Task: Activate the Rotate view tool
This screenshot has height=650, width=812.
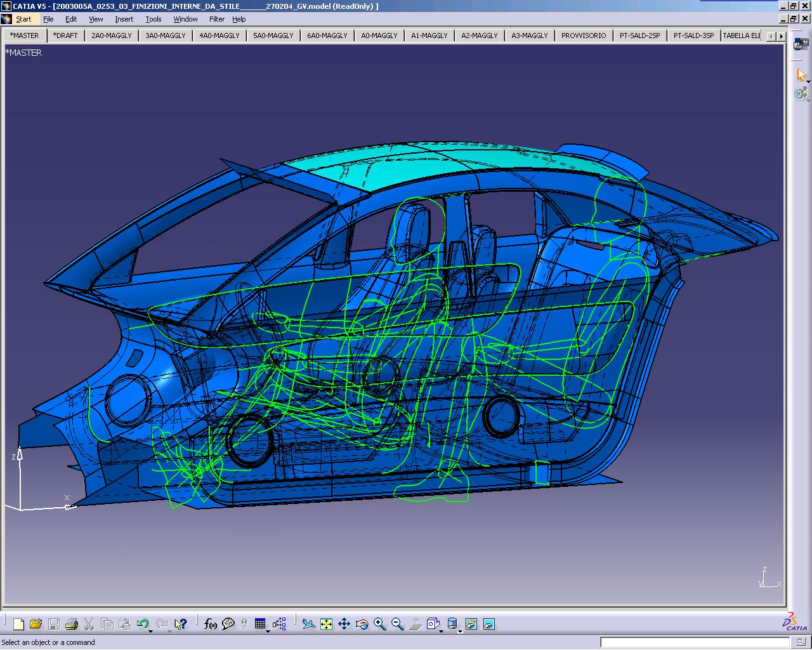Action: (362, 624)
